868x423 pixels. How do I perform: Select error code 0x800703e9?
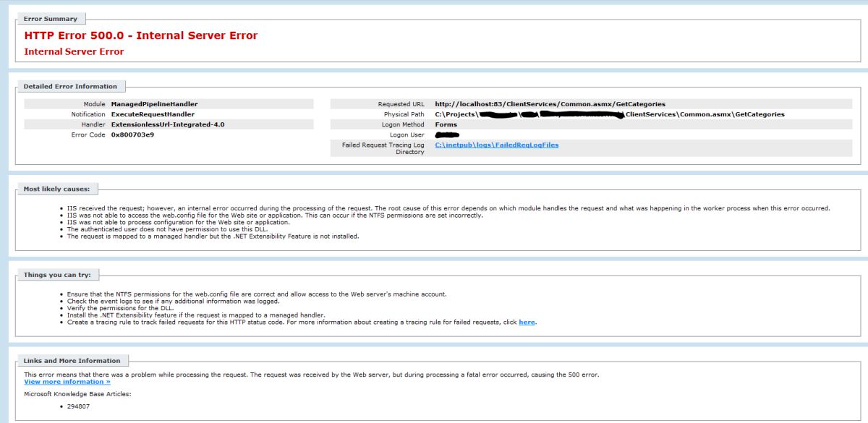132,134
